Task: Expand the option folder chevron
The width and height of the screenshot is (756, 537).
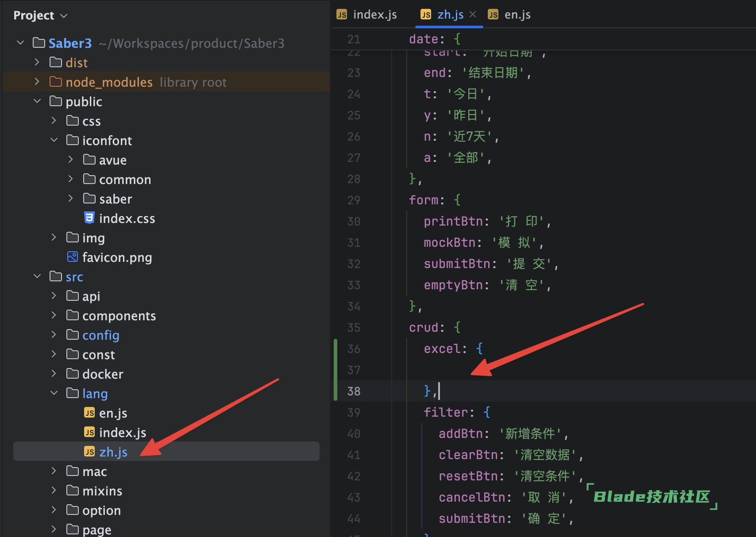Action: (x=54, y=510)
